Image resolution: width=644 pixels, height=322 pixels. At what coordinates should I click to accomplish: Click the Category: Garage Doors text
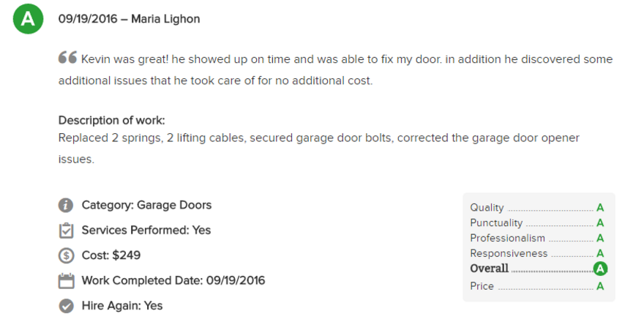tap(146, 205)
